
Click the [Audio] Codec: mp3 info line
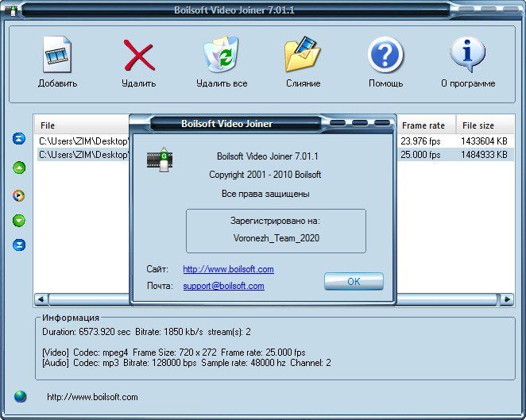point(187,363)
